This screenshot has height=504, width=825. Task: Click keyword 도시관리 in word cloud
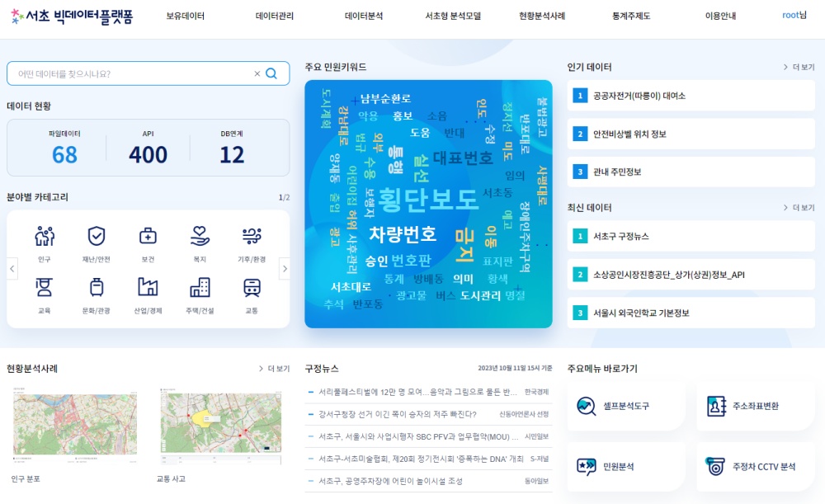[480, 295]
